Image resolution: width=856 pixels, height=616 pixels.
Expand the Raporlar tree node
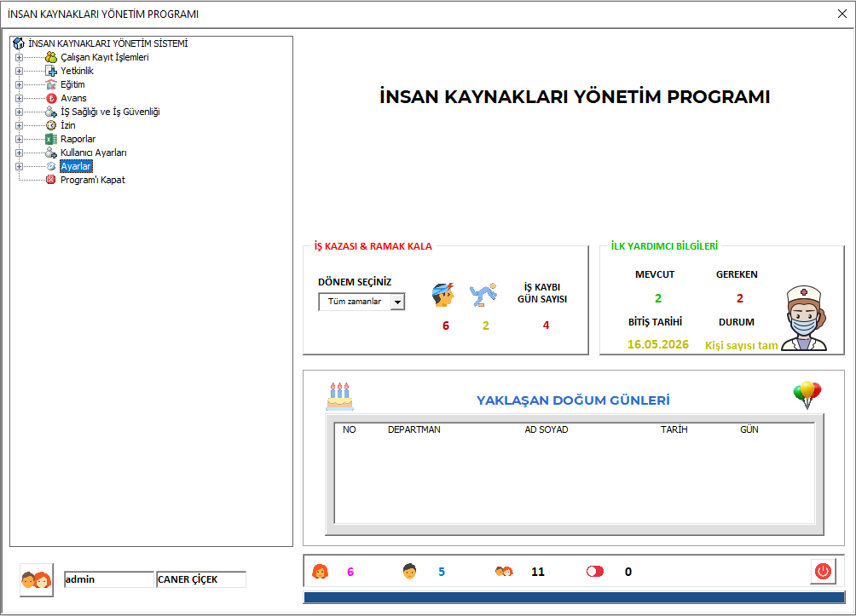pyautogui.click(x=19, y=139)
